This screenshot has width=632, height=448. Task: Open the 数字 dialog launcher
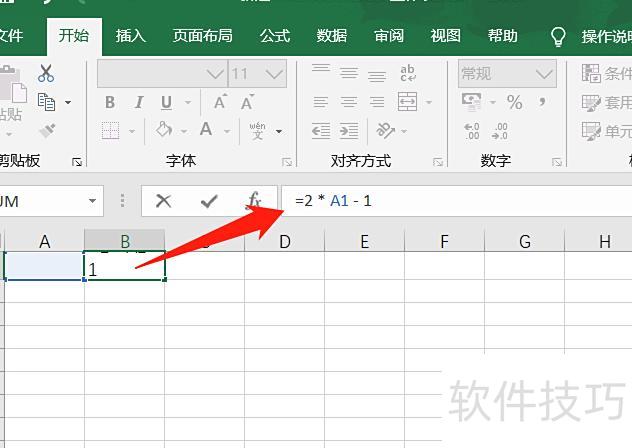click(557, 162)
